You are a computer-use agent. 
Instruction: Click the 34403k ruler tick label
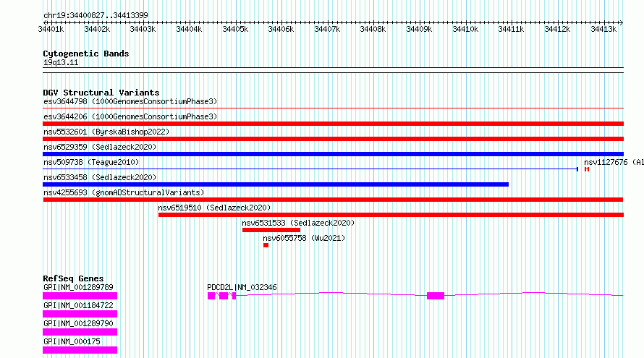pos(143,29)
